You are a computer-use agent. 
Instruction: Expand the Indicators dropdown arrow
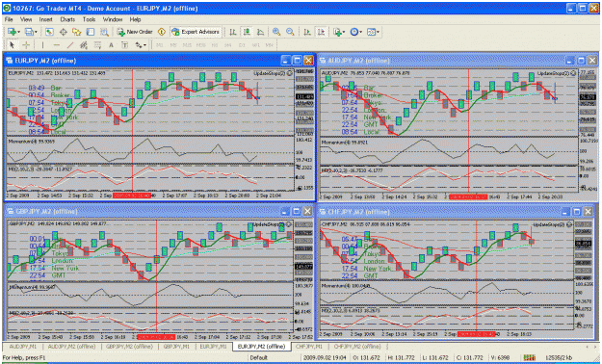point(344,32)
